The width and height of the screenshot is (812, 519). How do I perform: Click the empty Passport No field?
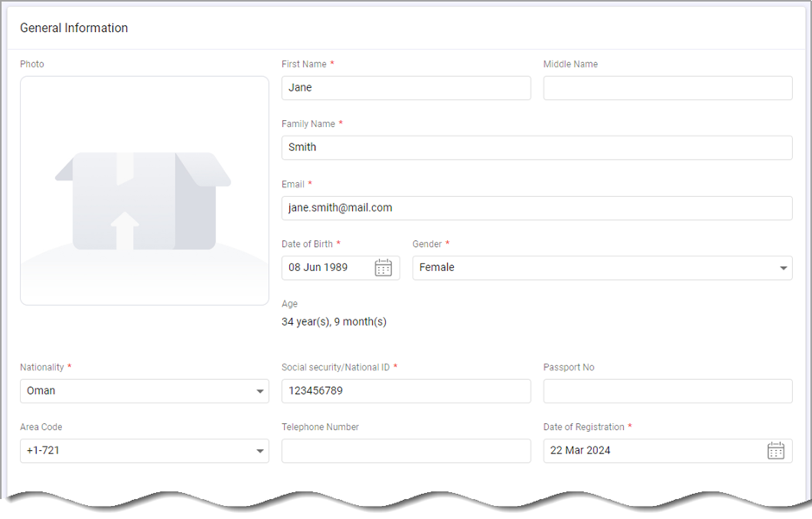coord(668,391)
